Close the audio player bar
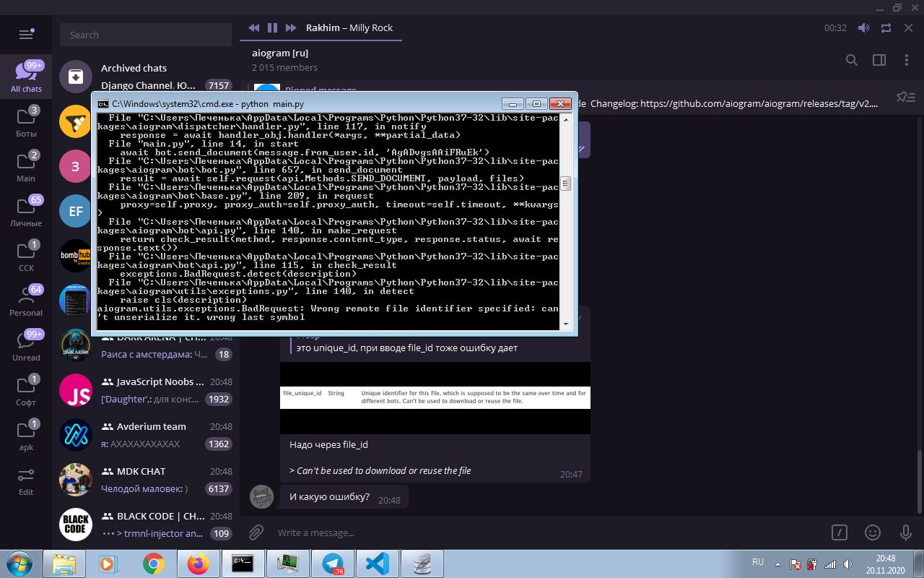 tap(908, 28)
